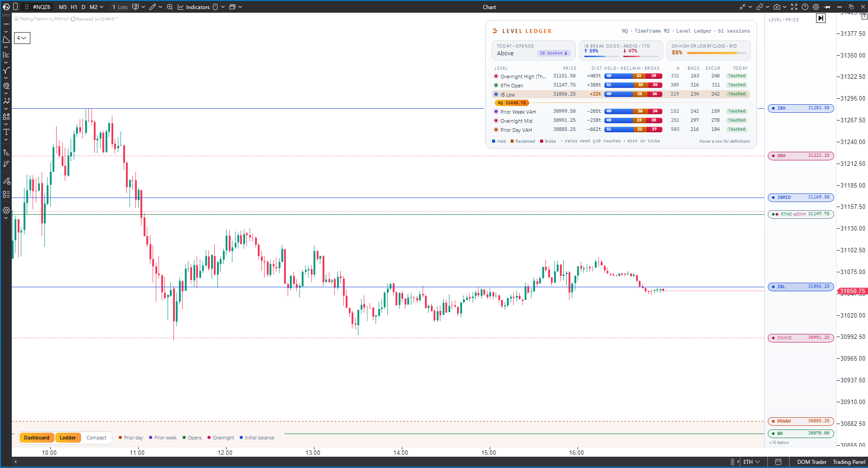The image size is (868, 468).
Task: Click the IBH 31282.50 level tag
Action: [801, 108]
